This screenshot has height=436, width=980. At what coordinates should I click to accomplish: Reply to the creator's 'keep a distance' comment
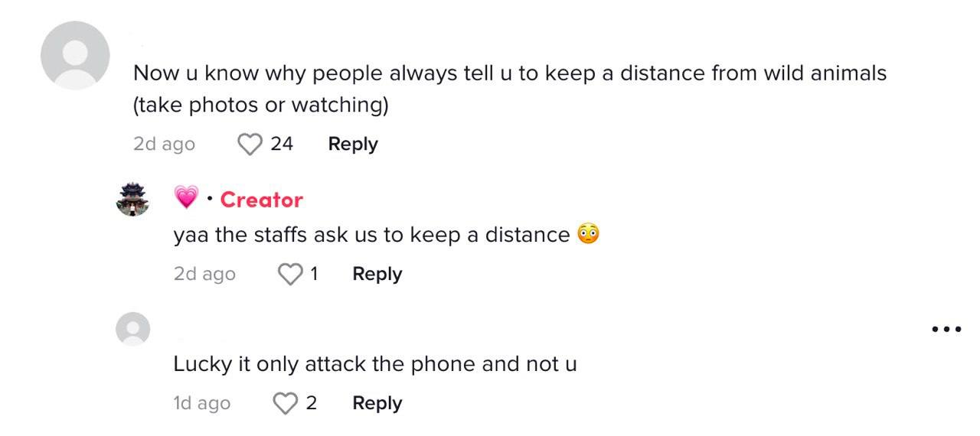377,274
